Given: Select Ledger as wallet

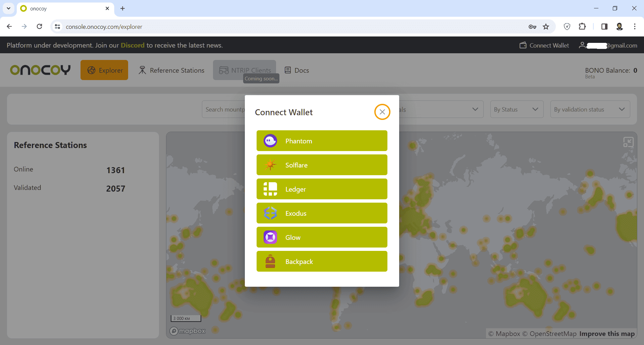Looking at the screenshot, I should (322, 189).
